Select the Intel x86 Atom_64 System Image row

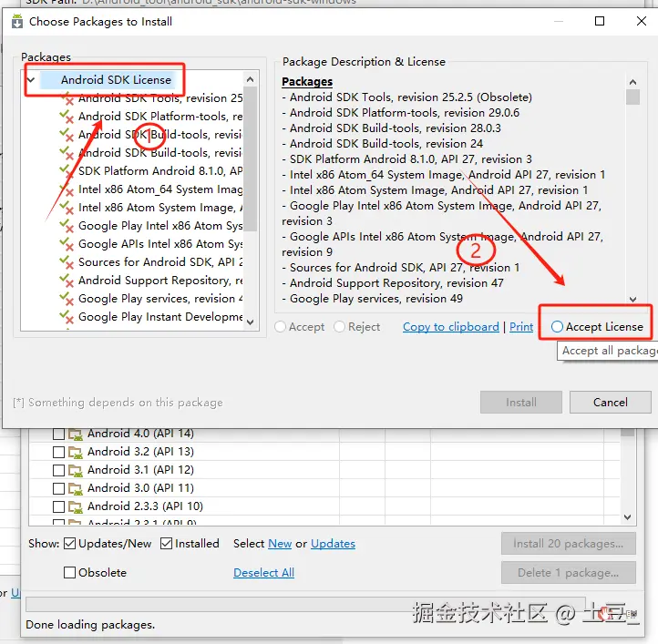click(x=160, y=189)
